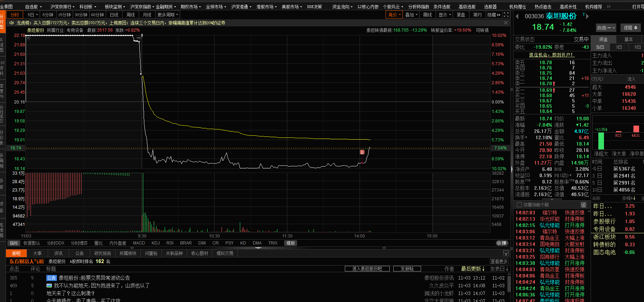Select the 15分钟 period tab

(64, 15)
